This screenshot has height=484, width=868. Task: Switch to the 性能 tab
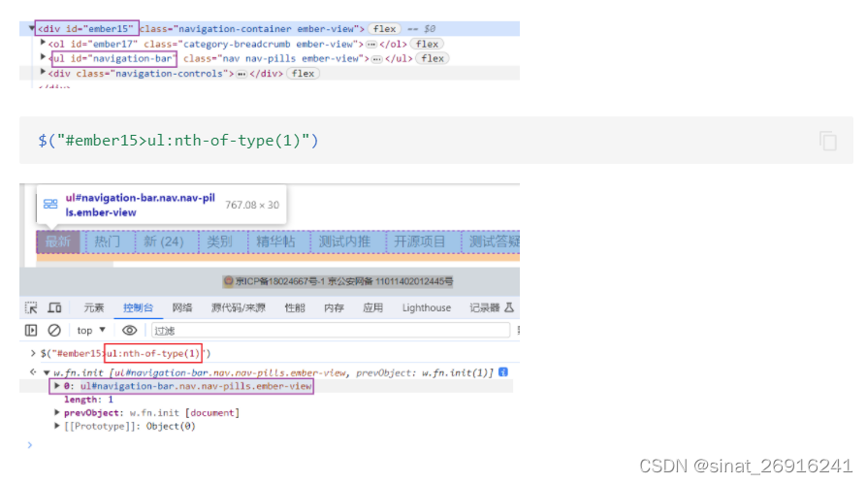tap(295, 307)
